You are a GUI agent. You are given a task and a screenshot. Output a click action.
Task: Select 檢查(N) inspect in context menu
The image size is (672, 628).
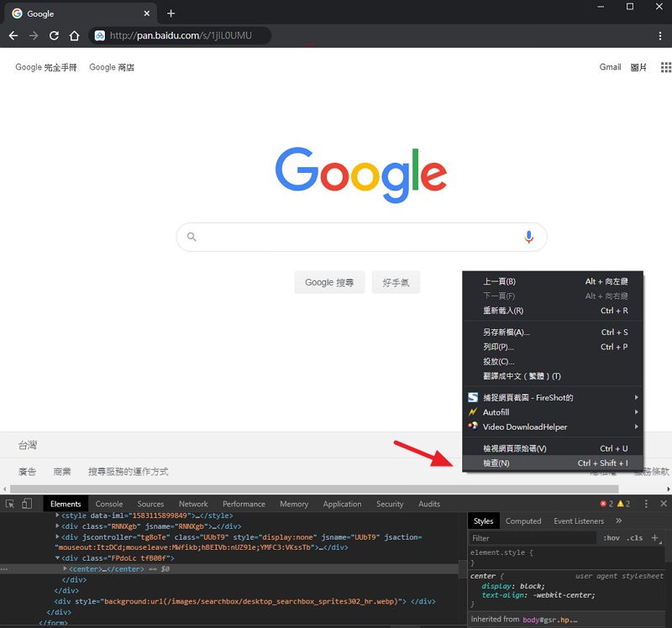click(553, 463)
